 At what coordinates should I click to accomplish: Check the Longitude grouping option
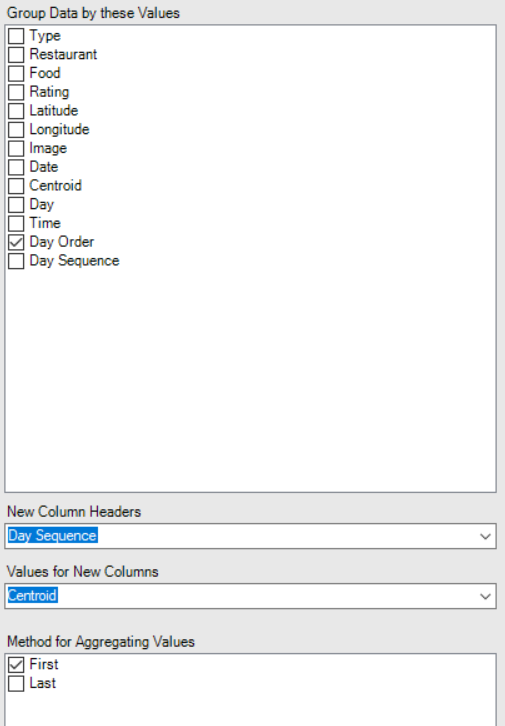tap(16, 130)
